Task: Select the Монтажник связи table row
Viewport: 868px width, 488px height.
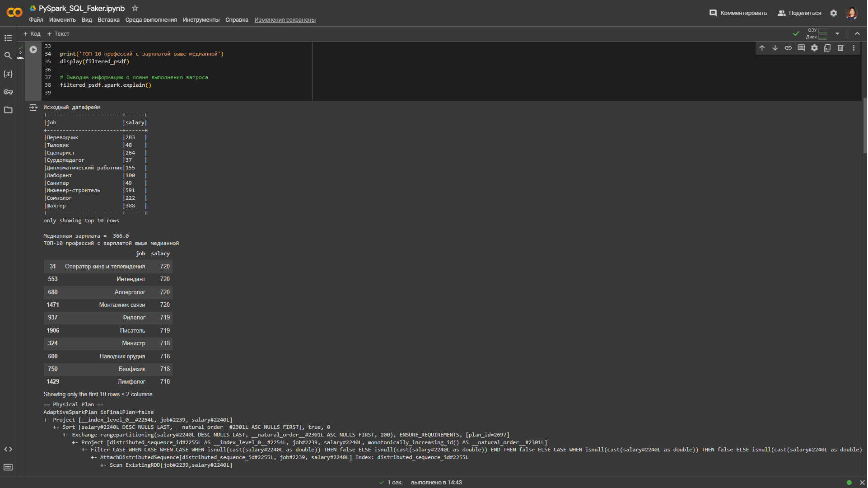Action: click(x=108, y=305)
